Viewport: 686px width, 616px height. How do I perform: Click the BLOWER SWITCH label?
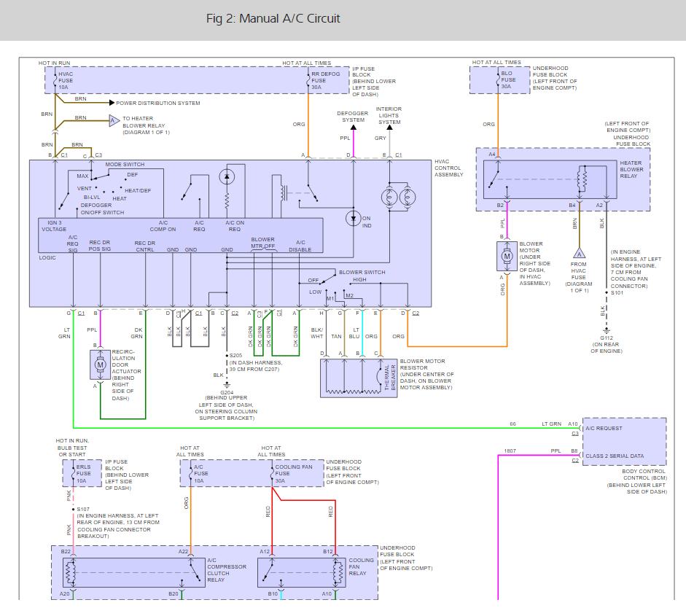point(362,272)
